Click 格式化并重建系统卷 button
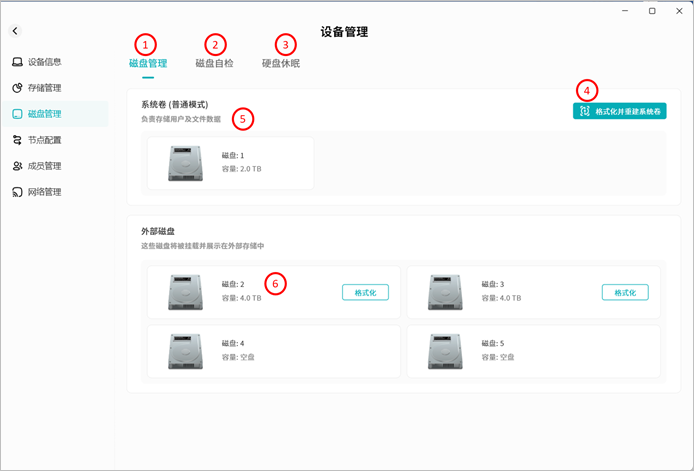Viewport: 694px width, 471px height. (x=620, y=112)
